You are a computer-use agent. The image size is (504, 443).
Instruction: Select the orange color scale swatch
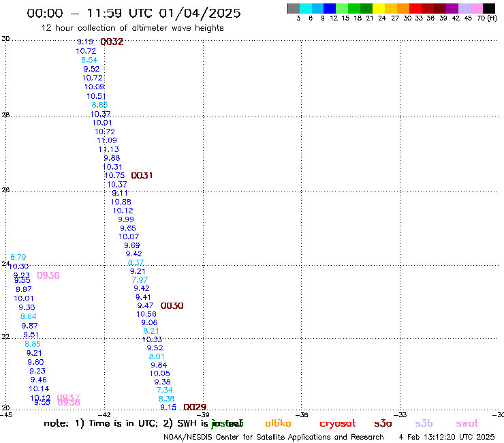[x=403, y=8]
